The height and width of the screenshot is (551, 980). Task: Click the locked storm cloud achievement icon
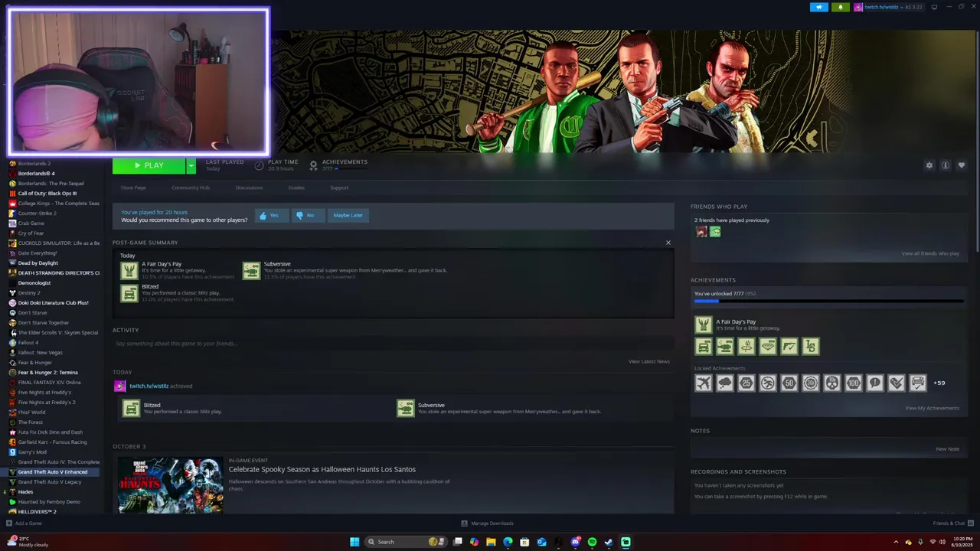coord(725,383)
